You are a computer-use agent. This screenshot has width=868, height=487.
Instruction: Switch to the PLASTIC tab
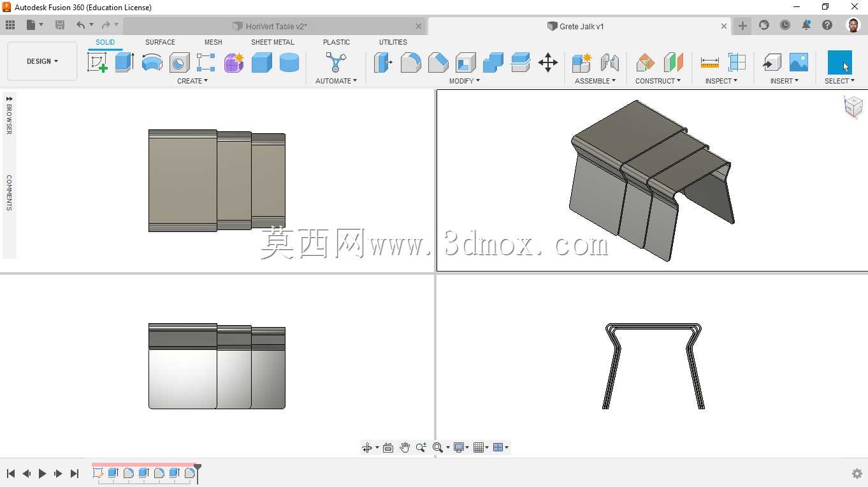[336, 42]
